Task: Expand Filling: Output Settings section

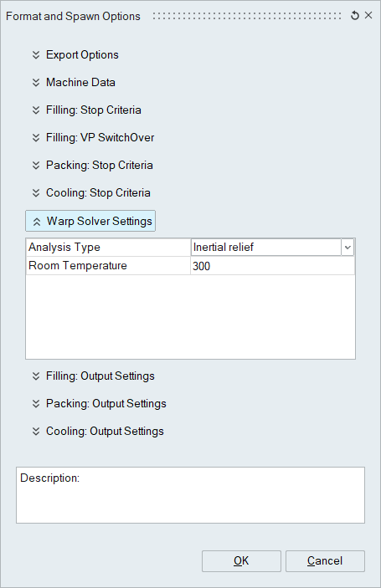Action: pyautogui.click(x=93, y=376)
